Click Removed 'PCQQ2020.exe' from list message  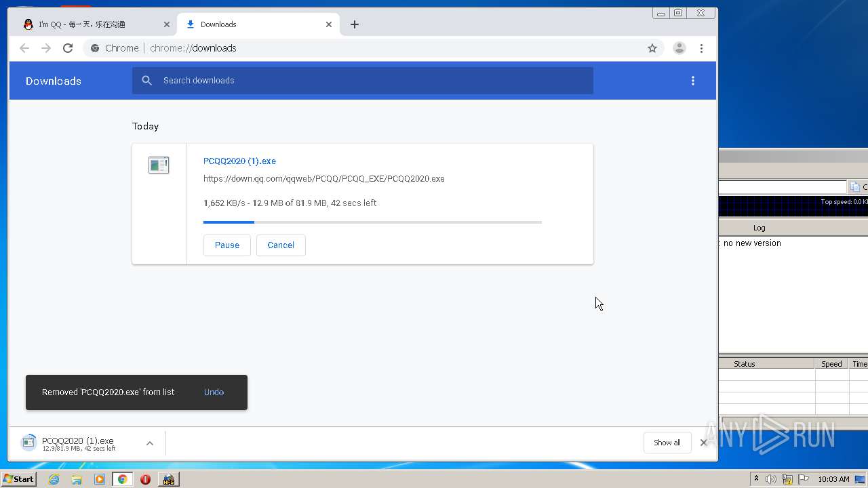(x=108, y=392)
